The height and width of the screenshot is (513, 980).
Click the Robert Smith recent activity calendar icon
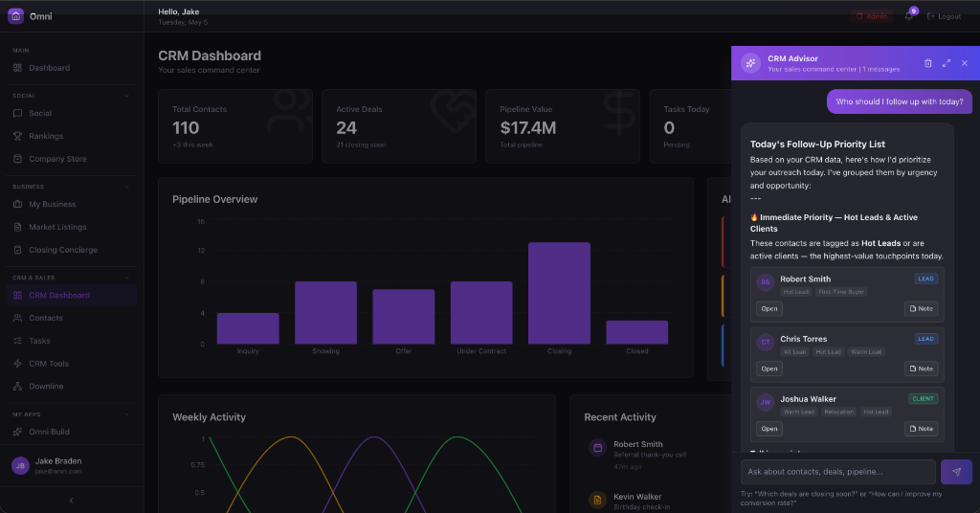coord(597,447)
